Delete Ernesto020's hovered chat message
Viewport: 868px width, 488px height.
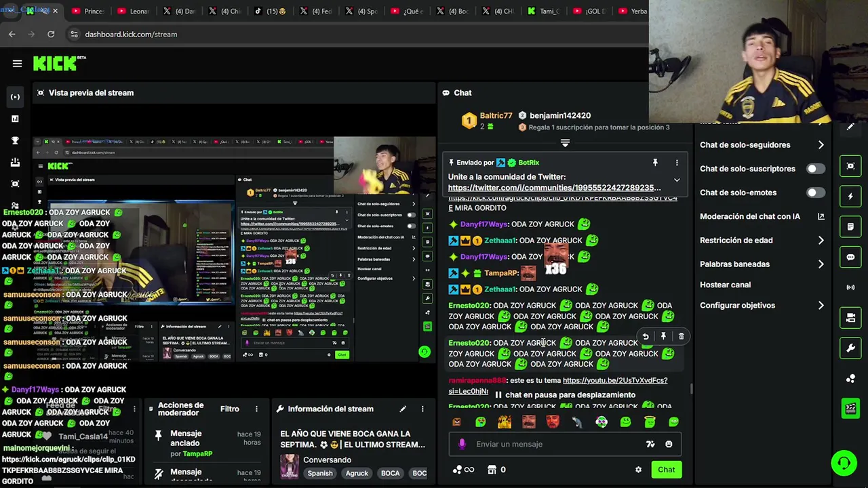tap(682, 336)
